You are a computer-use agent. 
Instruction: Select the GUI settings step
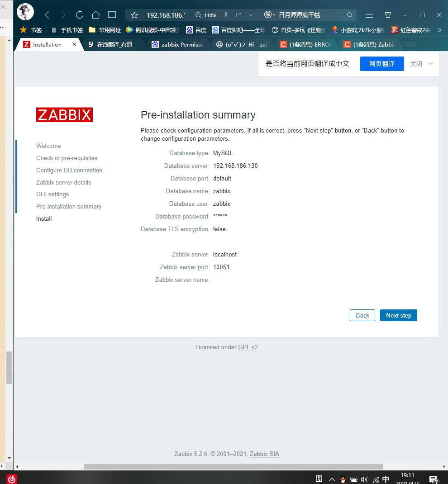[x=52, y=194]
